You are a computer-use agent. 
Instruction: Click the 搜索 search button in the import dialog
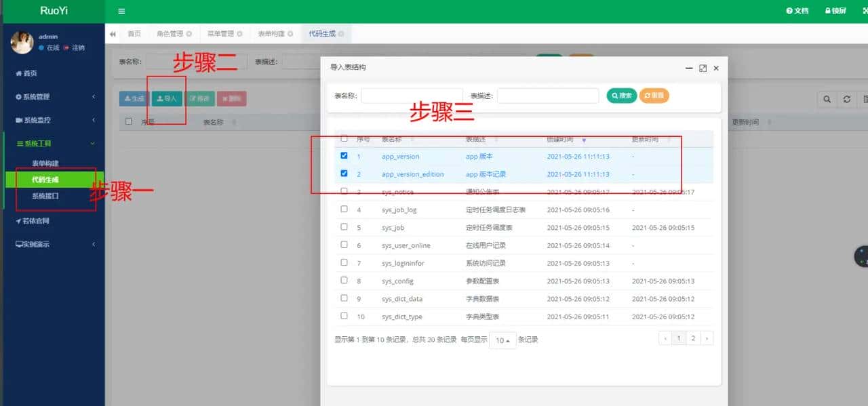coord(620,95)
